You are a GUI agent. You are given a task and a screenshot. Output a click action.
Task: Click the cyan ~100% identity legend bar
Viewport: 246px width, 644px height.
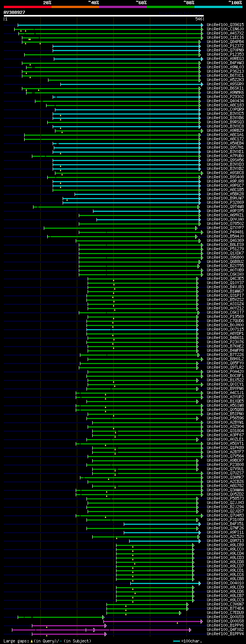coord(218,7)
